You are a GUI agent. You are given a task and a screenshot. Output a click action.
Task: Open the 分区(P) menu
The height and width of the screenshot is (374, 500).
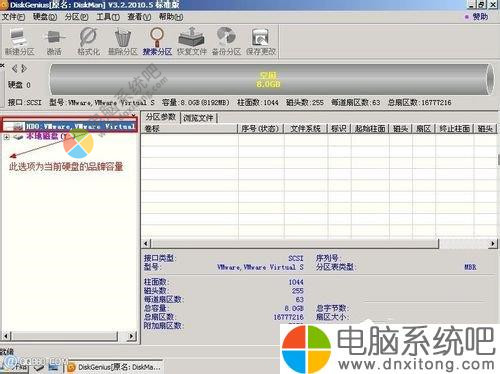[76, 17]
